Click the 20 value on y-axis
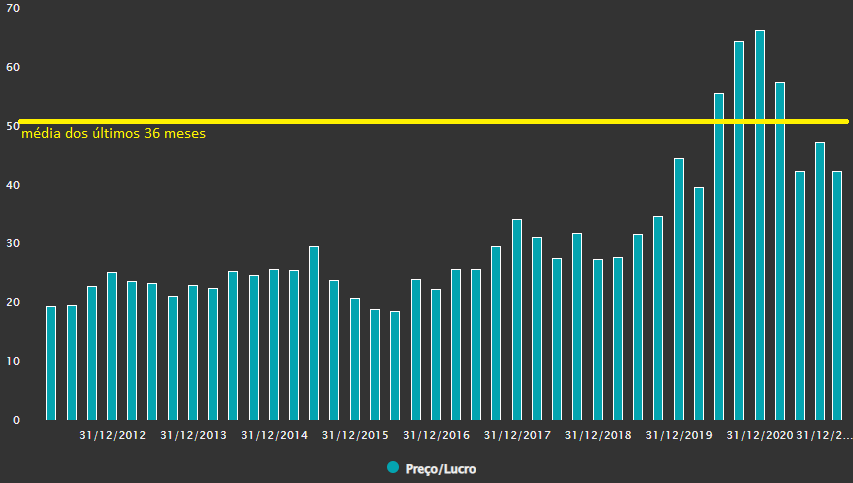 [13, 302]
